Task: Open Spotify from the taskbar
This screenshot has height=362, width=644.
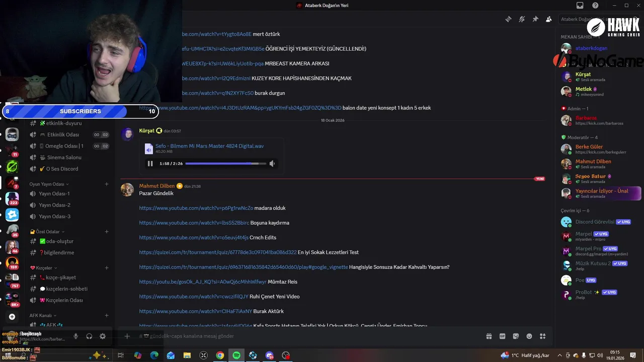Action: point(236,355)
